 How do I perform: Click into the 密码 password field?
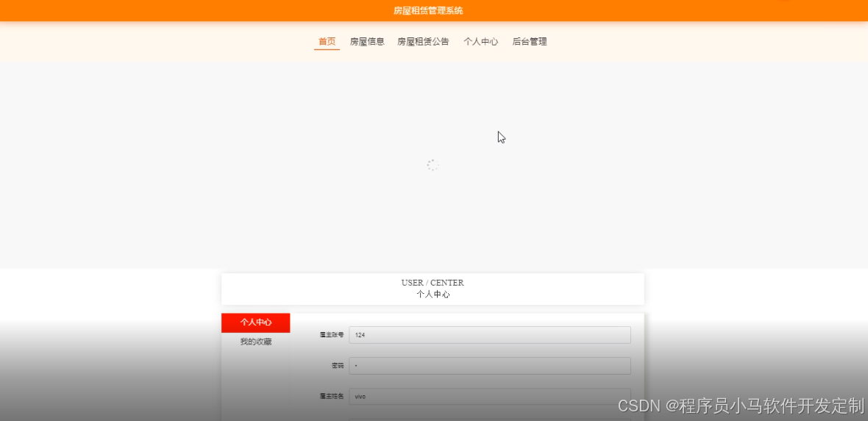click(490, 366)
